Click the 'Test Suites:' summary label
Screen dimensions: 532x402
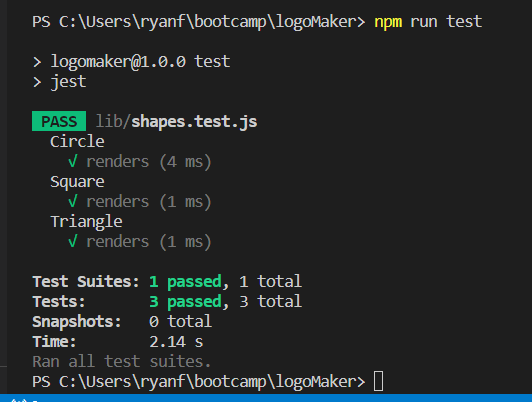(x=86, y=282)
